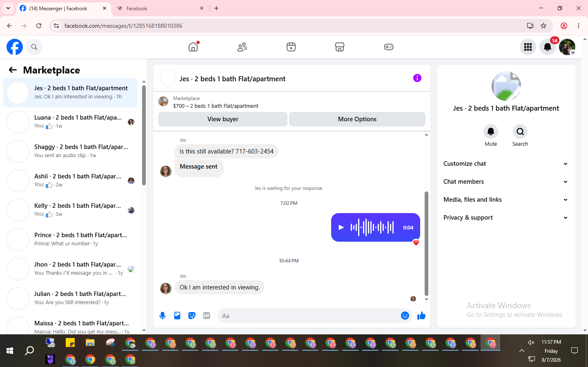Viewport: 588px width, 367px height.
Task: Expand Media, files and links section
Action: 506,200
